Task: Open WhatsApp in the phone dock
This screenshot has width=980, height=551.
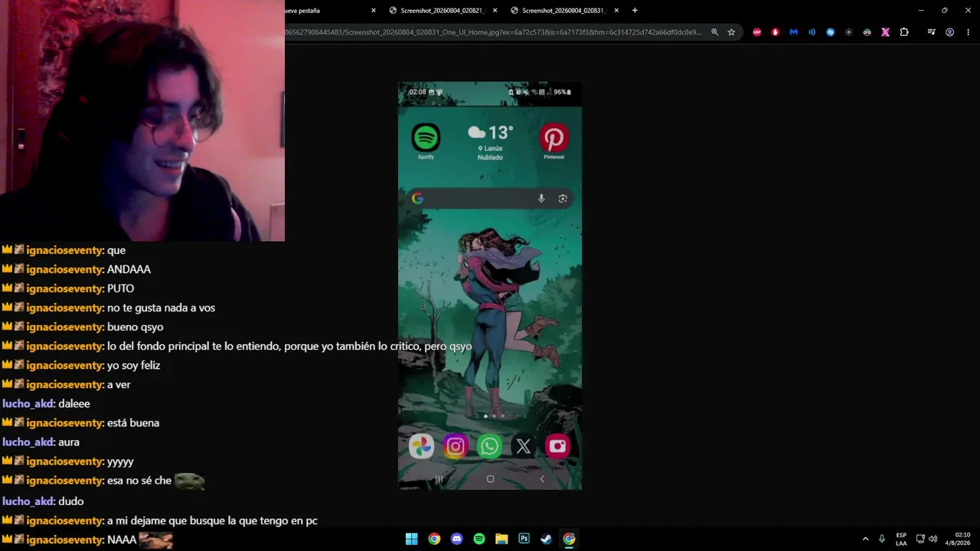Action: (489, 446)
